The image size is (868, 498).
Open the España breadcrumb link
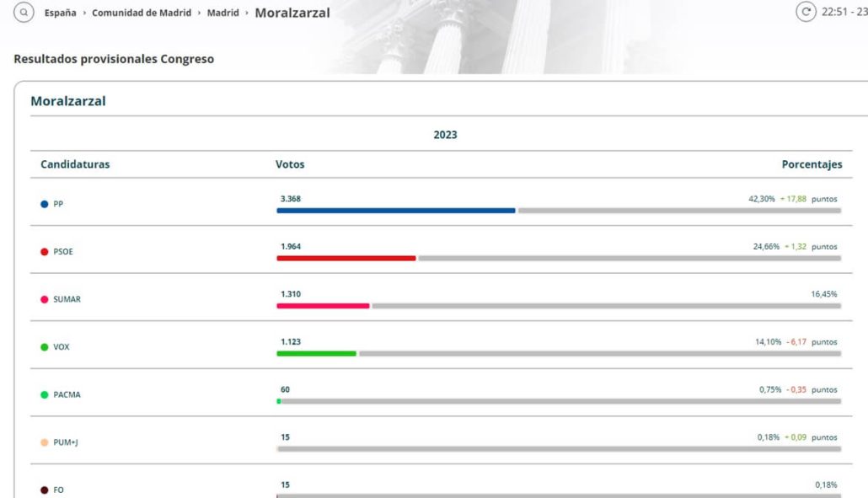(x=61, y=13)
